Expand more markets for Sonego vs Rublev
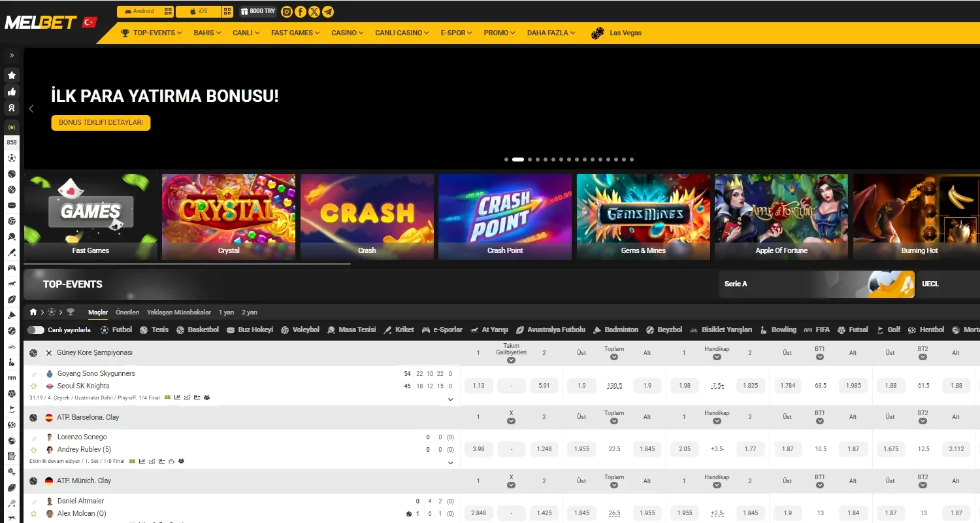Image resolution: width=980 pixels, height=523 pixels. 450,463
